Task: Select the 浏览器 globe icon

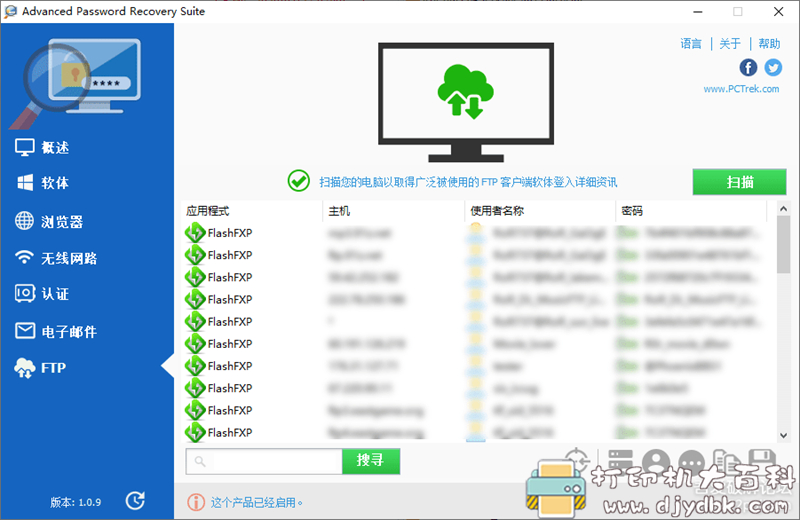Action: point(24,221)
